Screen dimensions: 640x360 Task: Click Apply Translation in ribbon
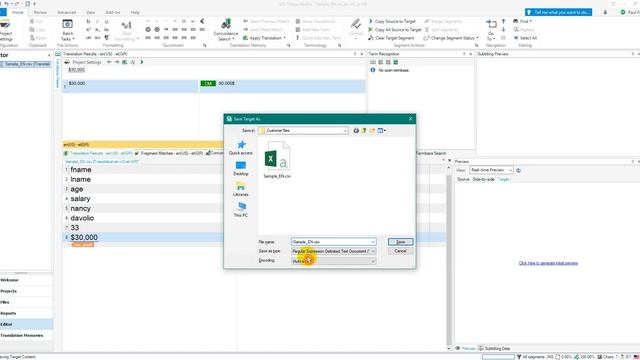click(x=264, y=38)
